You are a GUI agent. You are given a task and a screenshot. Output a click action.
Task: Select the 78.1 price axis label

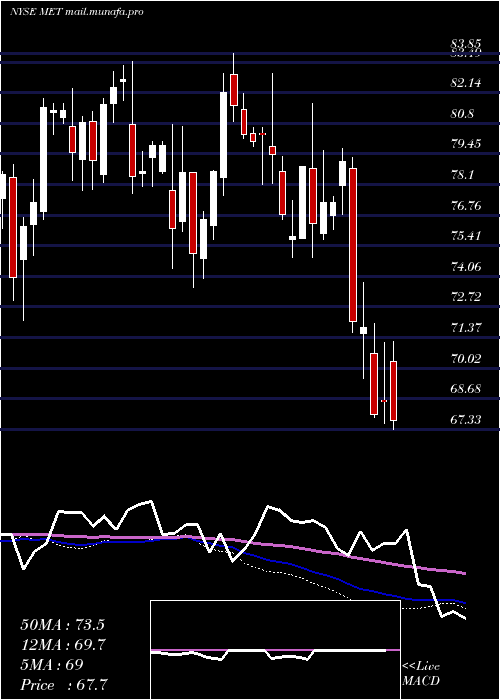(x=462, y=175)
